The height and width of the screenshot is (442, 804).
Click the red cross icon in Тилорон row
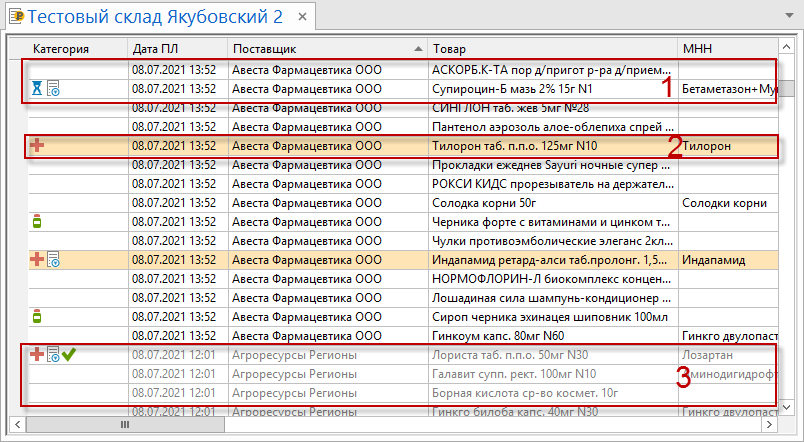(37, 146)
